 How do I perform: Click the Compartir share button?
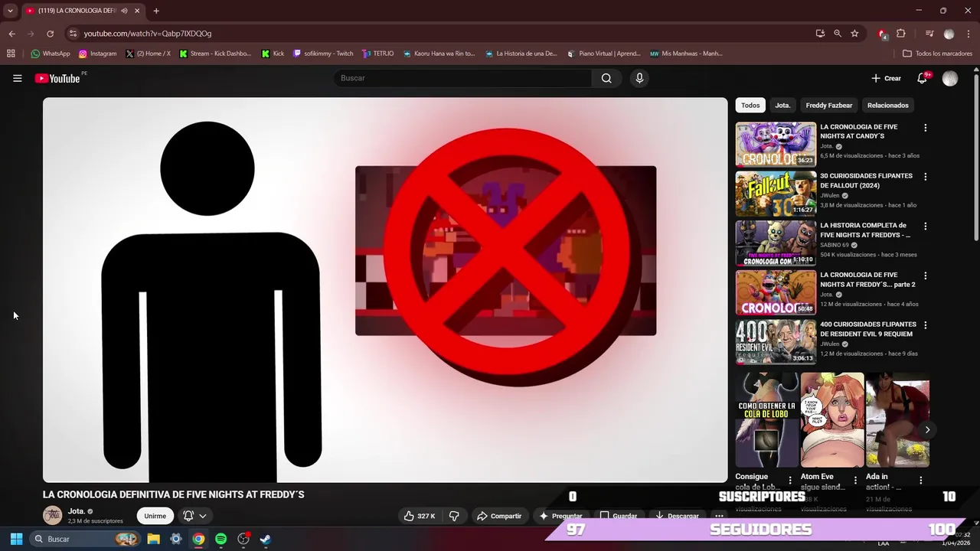pos(499,516)
